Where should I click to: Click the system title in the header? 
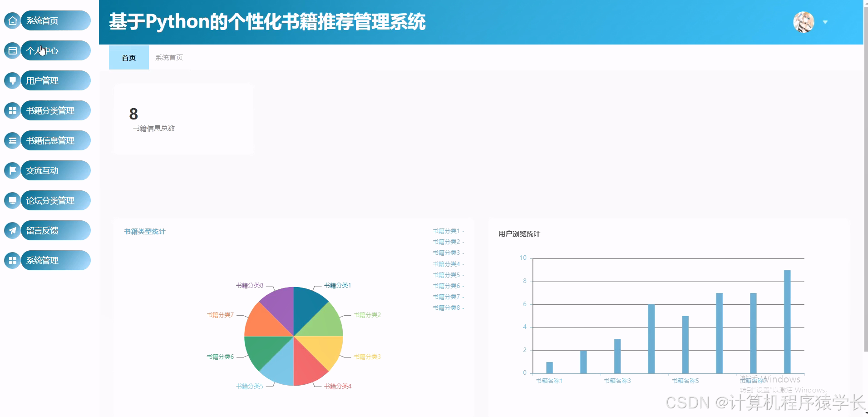[x=267, y=22]
